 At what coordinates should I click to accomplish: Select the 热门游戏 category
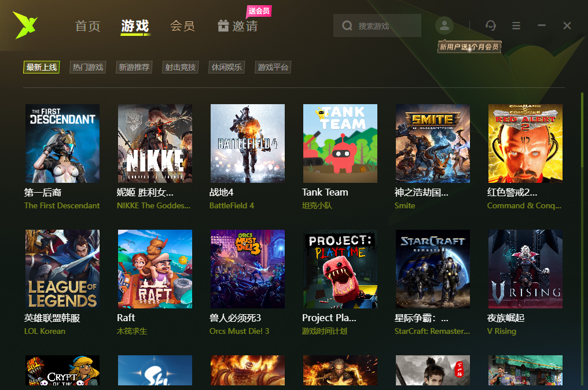pyautogui.click(x=87, y=67)
